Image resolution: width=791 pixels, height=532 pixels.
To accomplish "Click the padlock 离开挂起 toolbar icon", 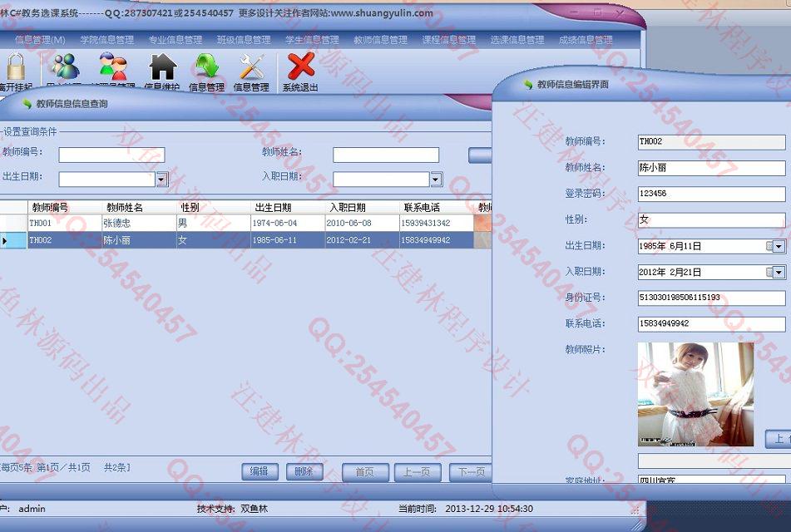I will [x=16, y=67].
